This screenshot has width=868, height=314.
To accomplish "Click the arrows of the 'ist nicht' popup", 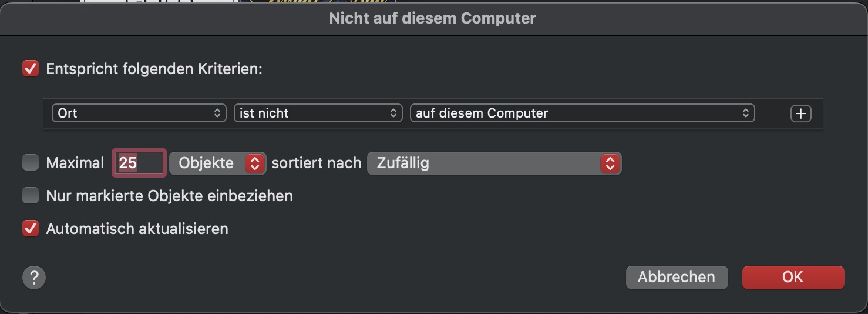I will click(393, 113).
